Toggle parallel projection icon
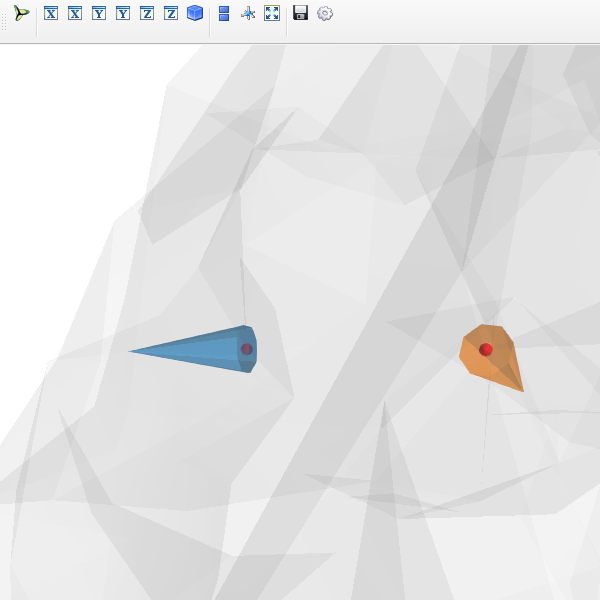The width and height of the screenshot is (600, 600). pyautogui.click(x=224, y=13)
